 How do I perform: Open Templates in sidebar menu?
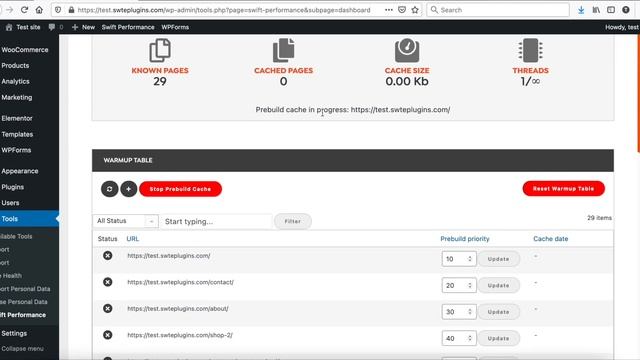tap(17, 134)
